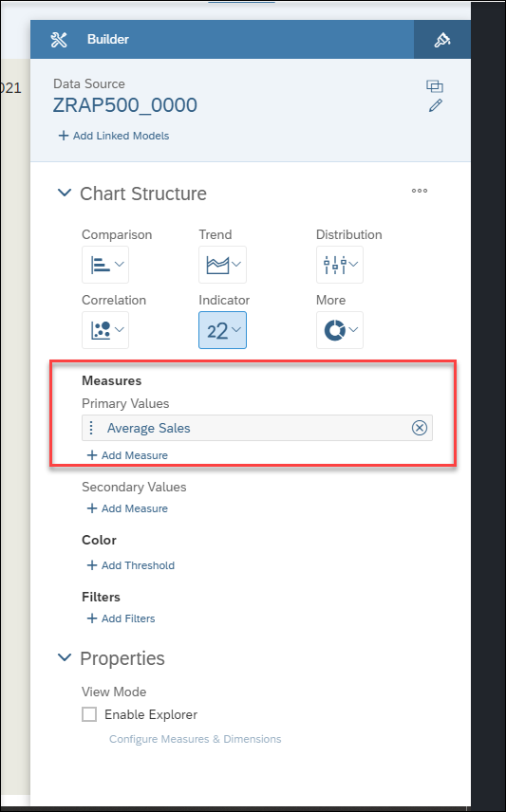Open Chart Structure more options menu

pos(420,191)
